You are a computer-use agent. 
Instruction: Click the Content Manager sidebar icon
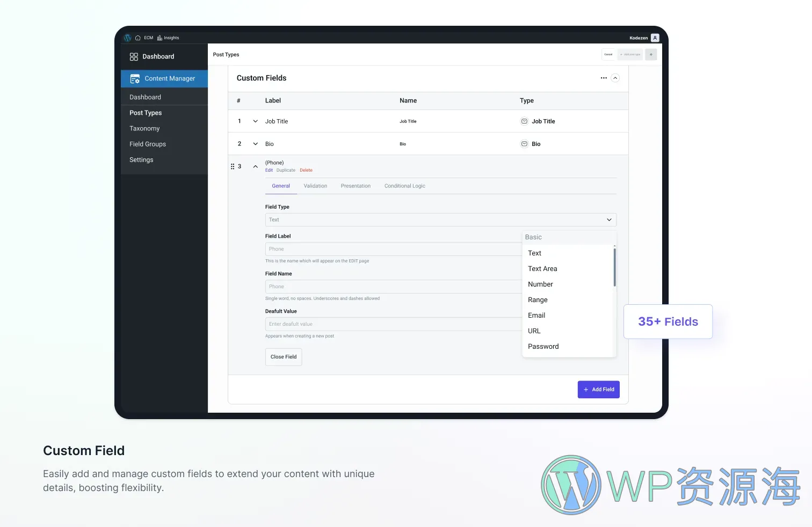(134, 78)
